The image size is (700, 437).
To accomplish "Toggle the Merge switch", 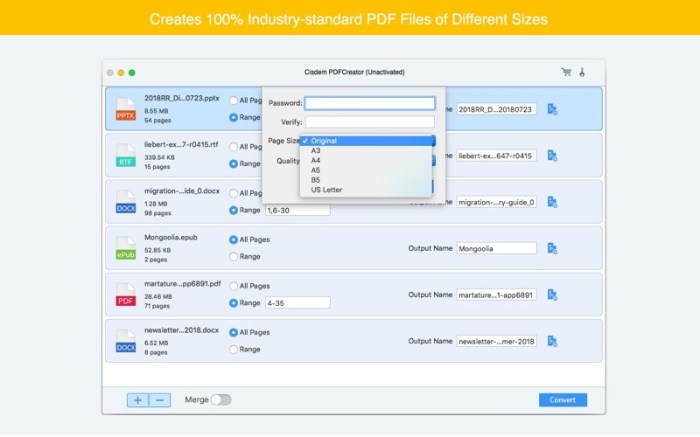I will point(221,400).
